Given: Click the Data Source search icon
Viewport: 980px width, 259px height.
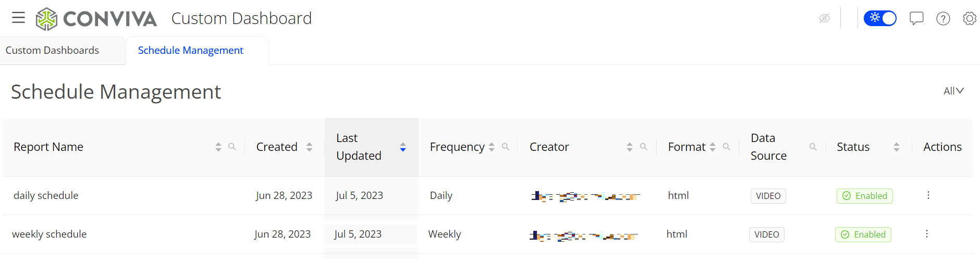Looking at the screenshot, I should coord(813,147).
